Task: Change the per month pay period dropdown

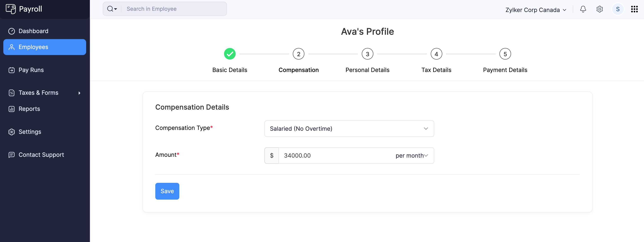Action: [x=411, y=156]
